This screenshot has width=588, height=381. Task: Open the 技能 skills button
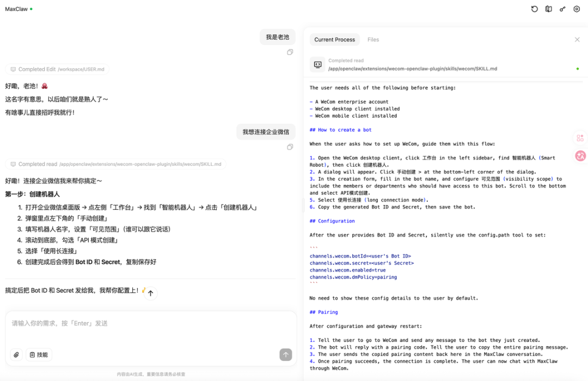tap(39, 355)
